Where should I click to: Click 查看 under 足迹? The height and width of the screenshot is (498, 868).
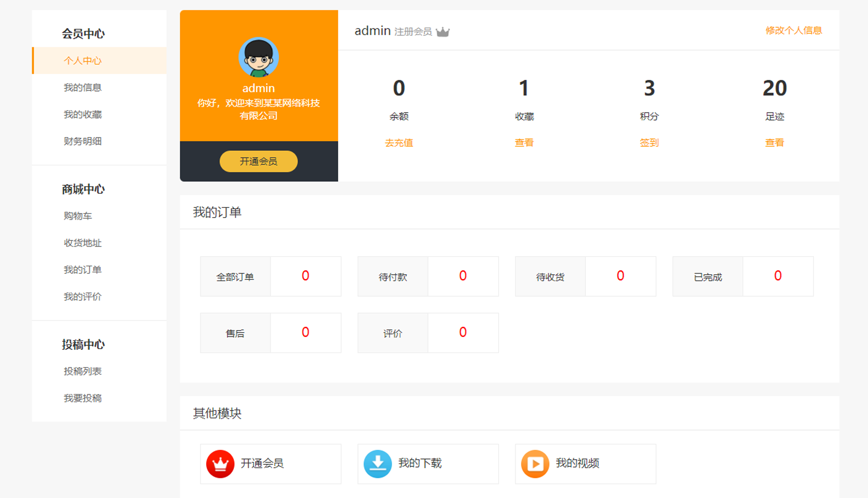pyautogui.click(x=775, y=142)
